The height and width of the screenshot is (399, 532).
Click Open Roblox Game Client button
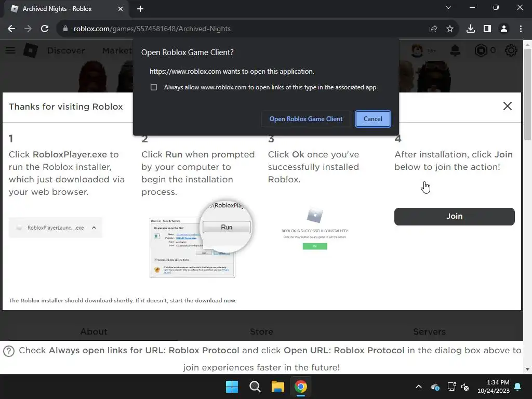[x=306, y=119]
